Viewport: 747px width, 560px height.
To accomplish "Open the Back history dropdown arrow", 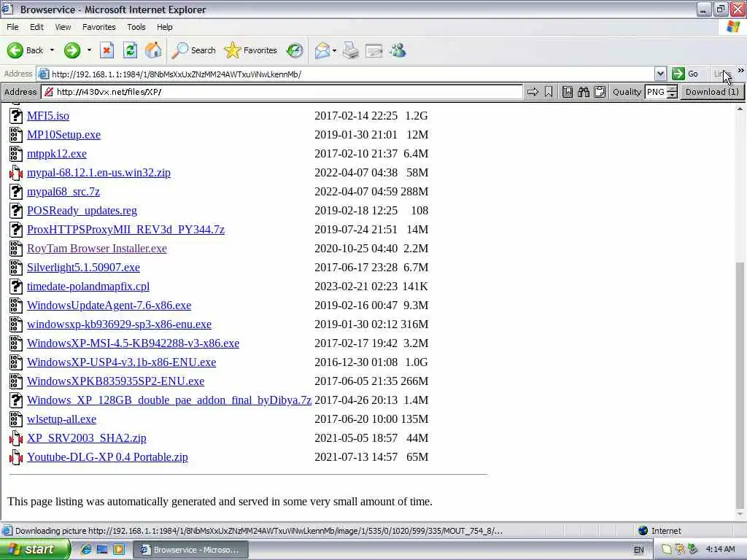I will click(52, 50).
